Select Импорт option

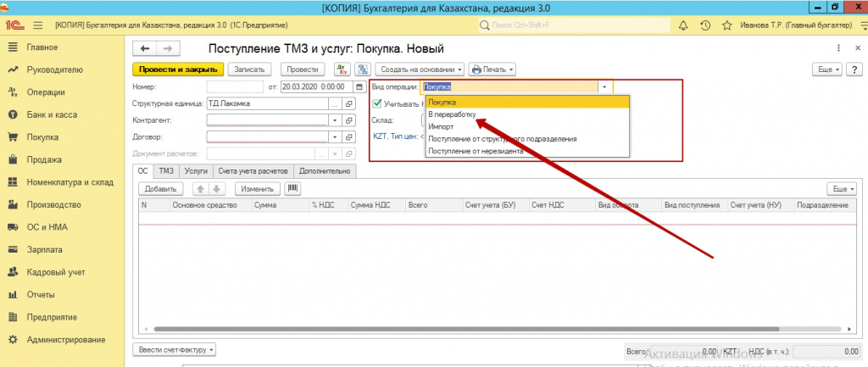[x=528, y=127]
